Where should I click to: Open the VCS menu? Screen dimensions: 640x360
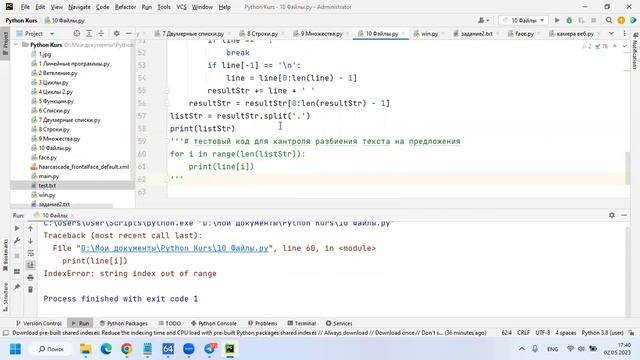[181, 7]
